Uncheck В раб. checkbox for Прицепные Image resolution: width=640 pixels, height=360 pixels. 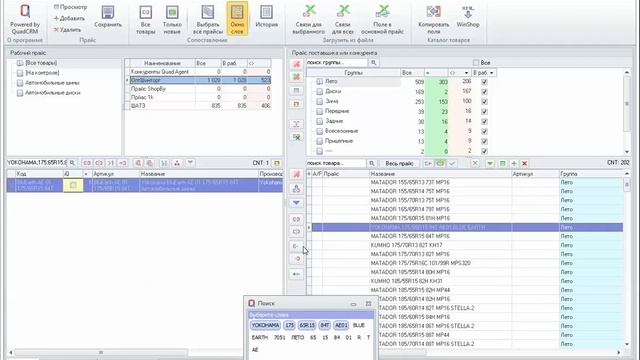click(484, 141)
